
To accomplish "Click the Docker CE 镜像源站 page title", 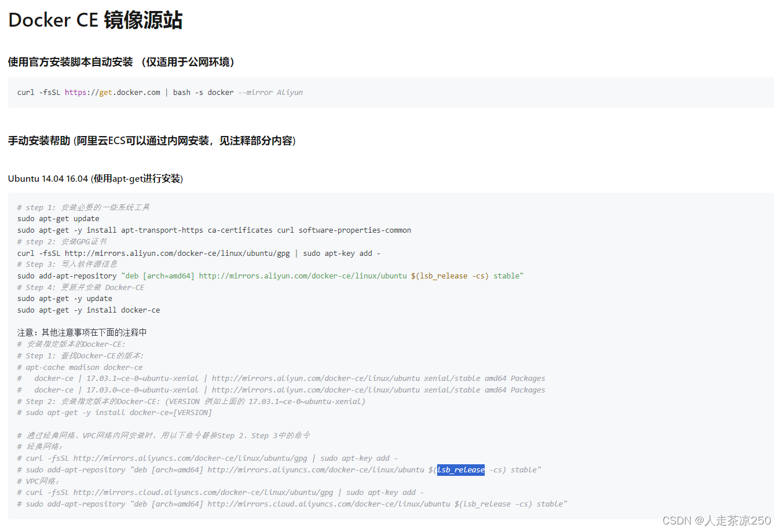I will (96, 20).
